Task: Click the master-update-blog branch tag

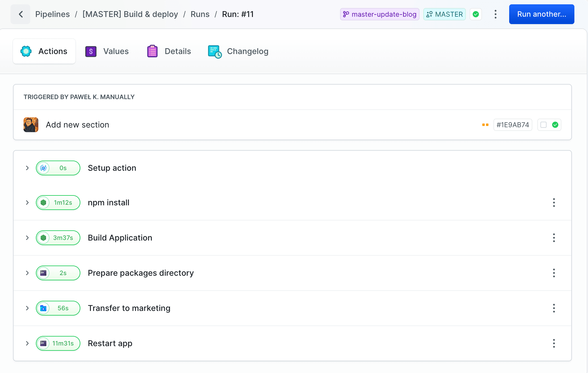Action: click(x=380, y=14)
